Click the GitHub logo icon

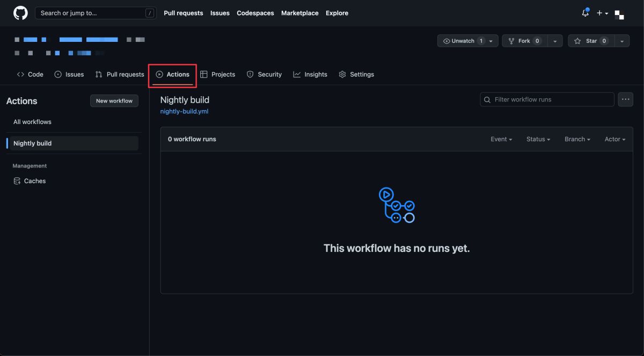[x=20, y=13]
